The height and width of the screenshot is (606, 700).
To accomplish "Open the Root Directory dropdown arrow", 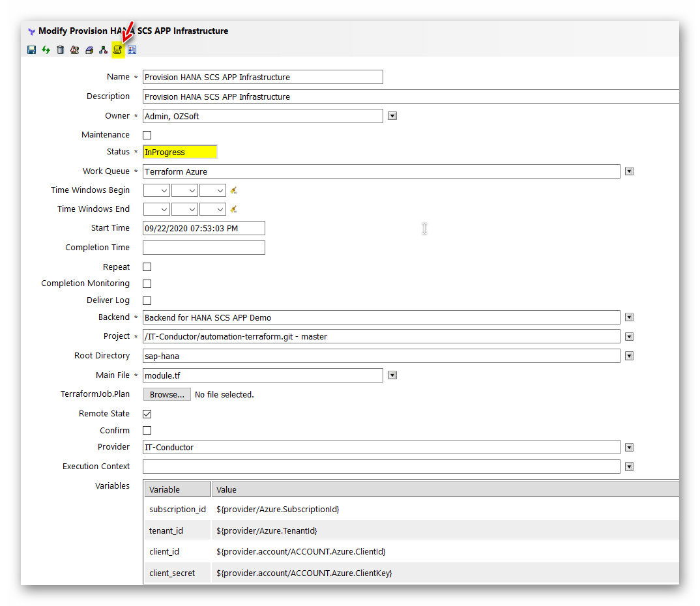I will point(630,356).
